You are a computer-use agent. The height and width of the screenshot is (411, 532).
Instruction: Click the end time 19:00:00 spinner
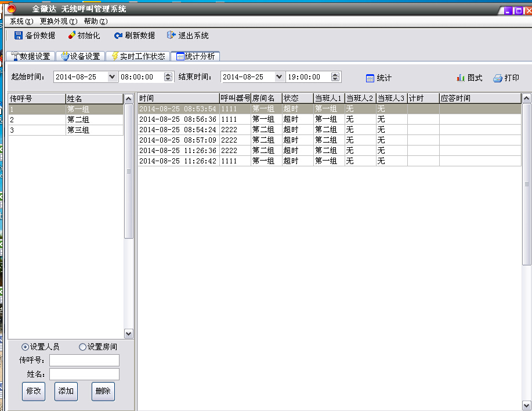coord(335,77)
